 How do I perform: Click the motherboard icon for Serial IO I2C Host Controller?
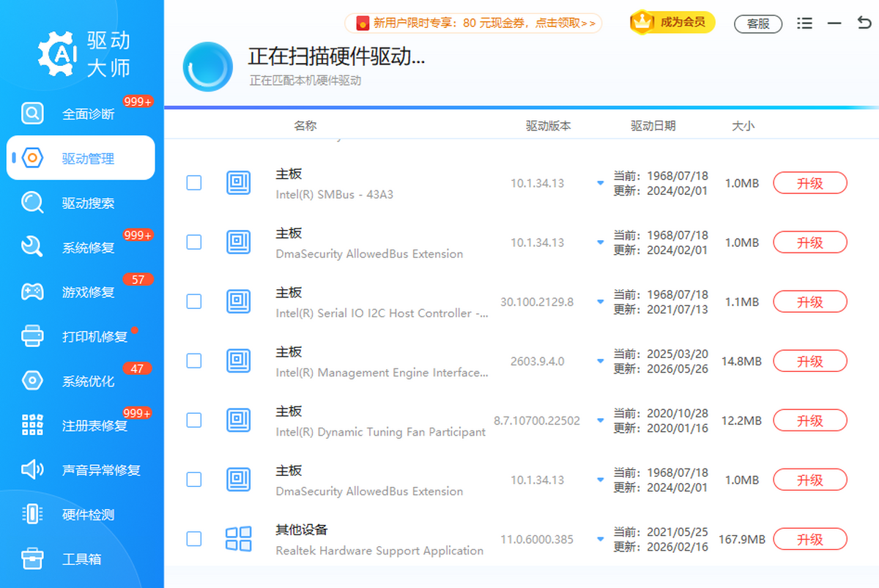pos(238,302)
